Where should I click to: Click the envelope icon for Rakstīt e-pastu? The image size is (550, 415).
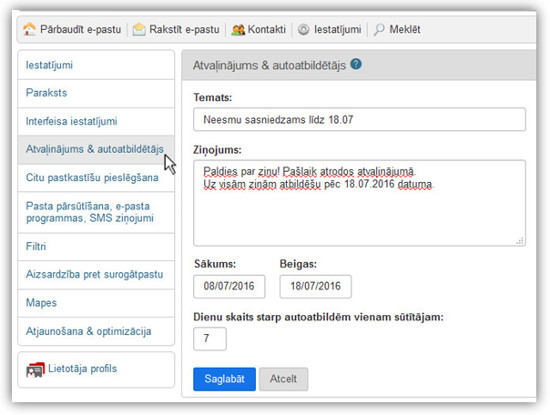pos(139,29)
